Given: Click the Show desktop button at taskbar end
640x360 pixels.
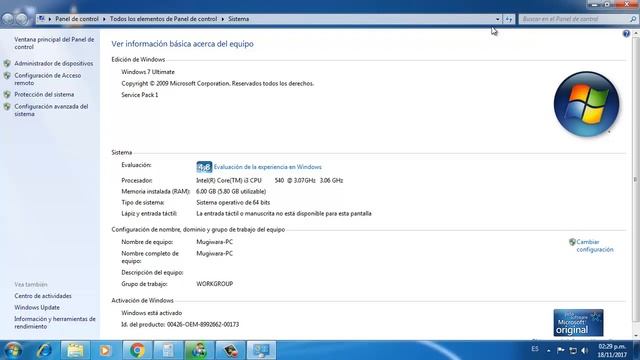Looking at the screenshot, I should pos(636,350).
